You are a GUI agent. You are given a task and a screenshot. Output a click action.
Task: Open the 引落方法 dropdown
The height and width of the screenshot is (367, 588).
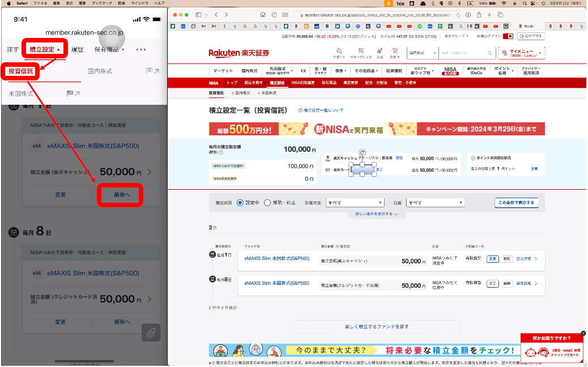tap(355, 203)
